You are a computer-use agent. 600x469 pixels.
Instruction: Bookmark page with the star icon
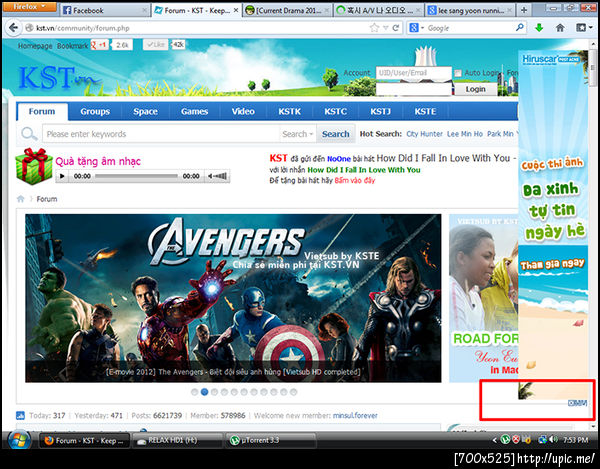coord(374,28)
